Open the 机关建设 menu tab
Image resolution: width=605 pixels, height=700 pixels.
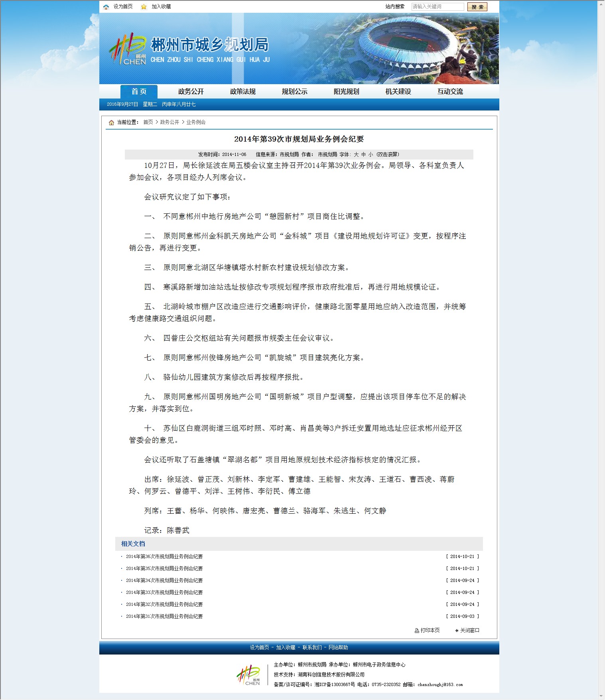click(398, 92)
